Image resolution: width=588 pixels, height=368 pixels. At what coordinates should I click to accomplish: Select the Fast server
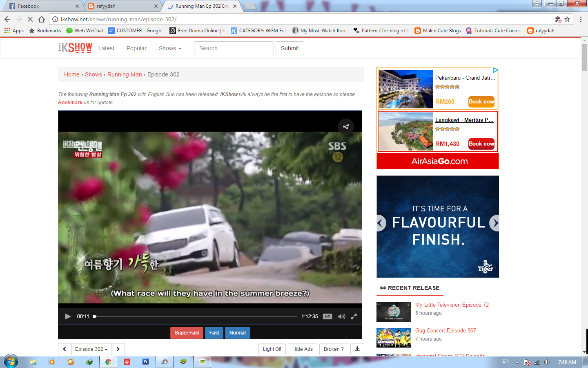[x=214, y=333]
